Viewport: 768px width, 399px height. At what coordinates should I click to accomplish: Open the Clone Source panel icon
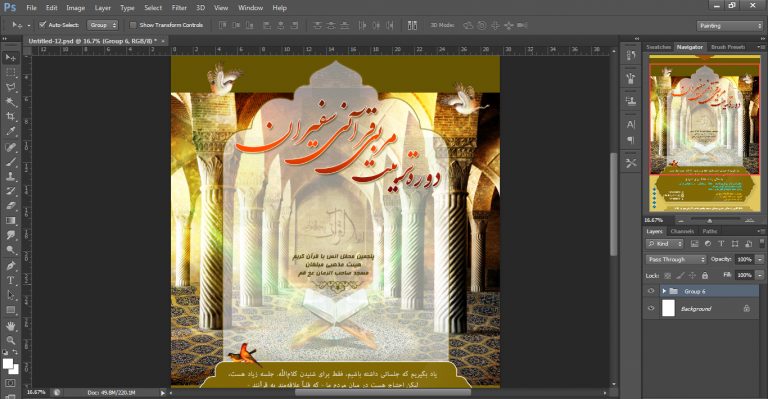click(631, 100)
